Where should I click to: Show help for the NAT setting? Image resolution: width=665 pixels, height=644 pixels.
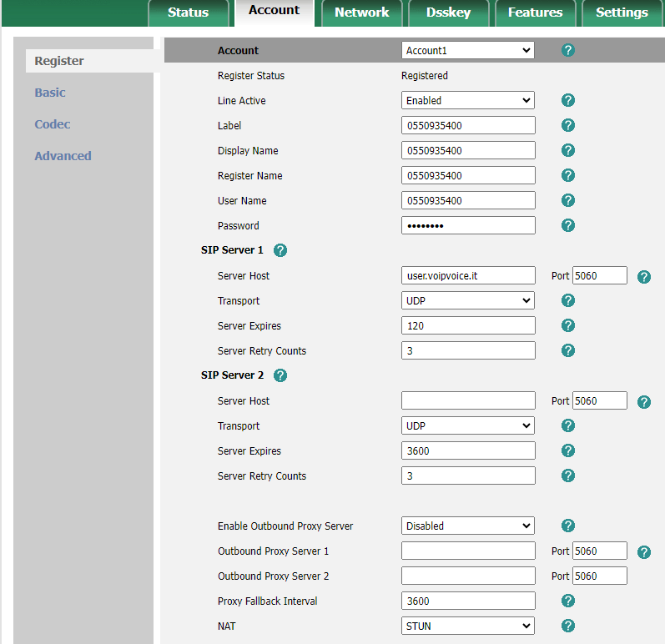tap(568, 626)
